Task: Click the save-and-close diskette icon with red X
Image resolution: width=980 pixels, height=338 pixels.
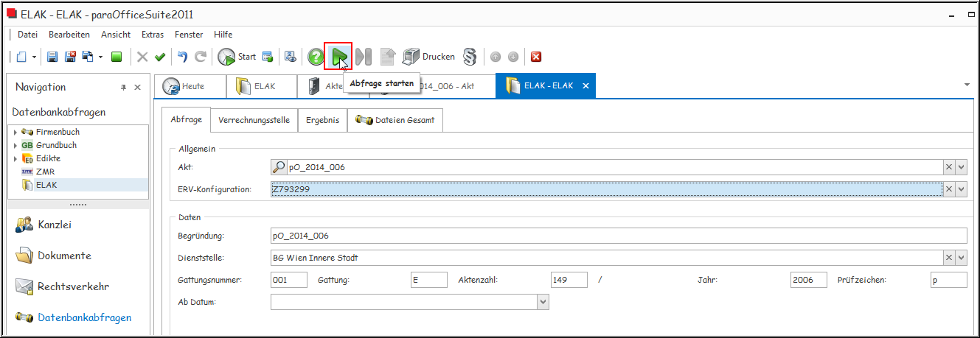Action: click(x=71, y=57)
